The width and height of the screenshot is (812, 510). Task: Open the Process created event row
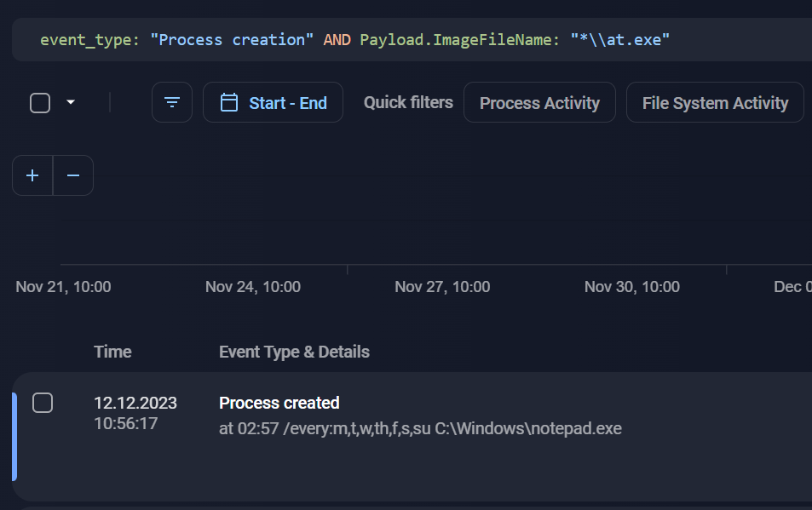click(412, 437)
